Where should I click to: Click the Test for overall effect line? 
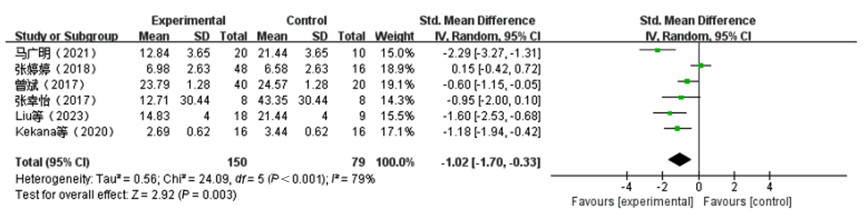pyautogui.click(x=126, y=195)
